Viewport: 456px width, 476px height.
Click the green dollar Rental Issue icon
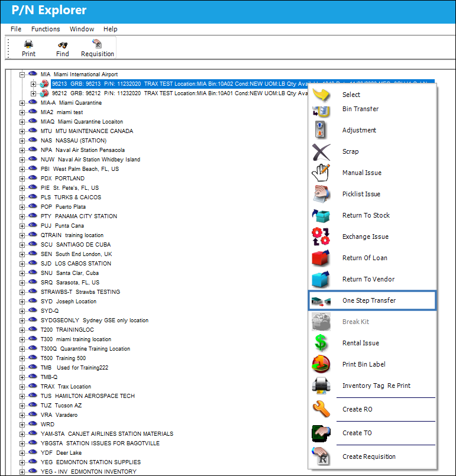pos(321,343)
